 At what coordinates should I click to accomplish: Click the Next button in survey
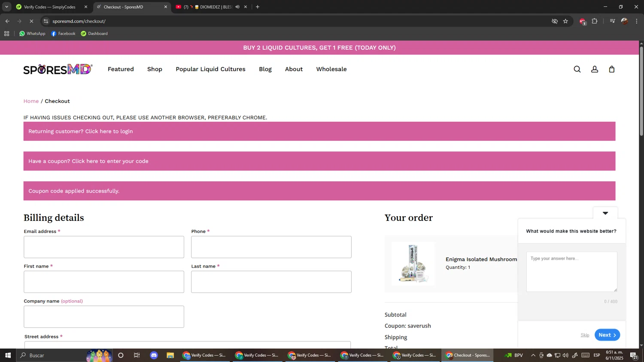coord(607,335)
